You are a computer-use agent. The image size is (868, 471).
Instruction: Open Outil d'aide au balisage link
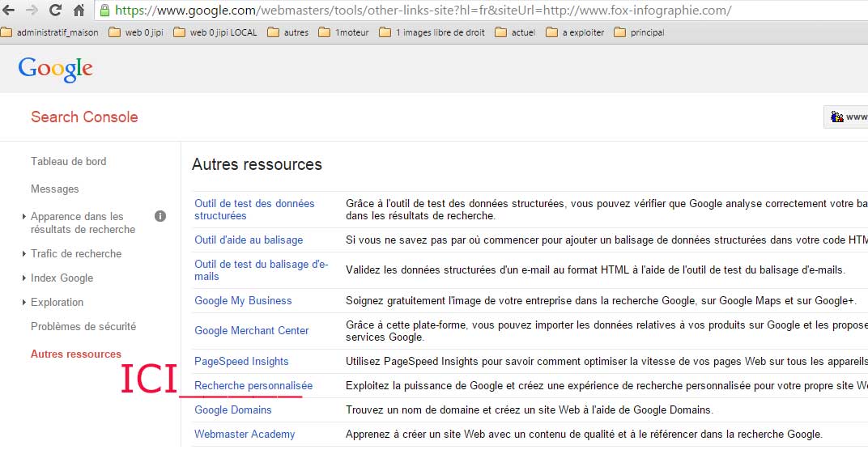249,240
